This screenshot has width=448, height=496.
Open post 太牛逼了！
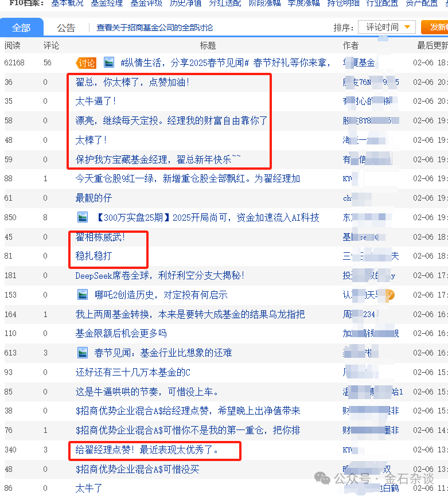(96, 101)
